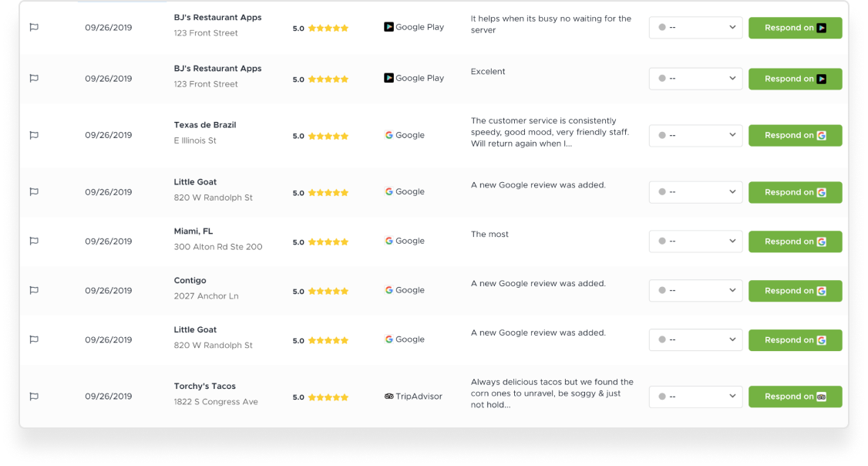Click Google Play icon in first row
Viewport: 868px width, 466px height.
pyautogui.click(x=389, y=26)
